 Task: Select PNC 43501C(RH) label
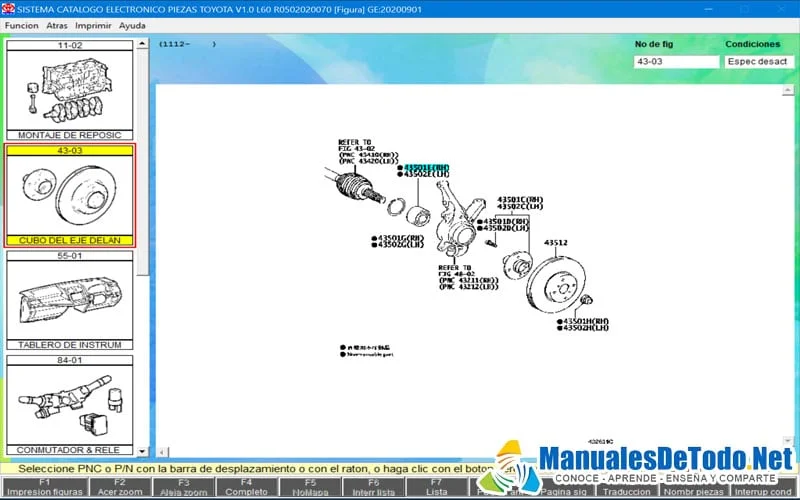click(x=520, y=199)
